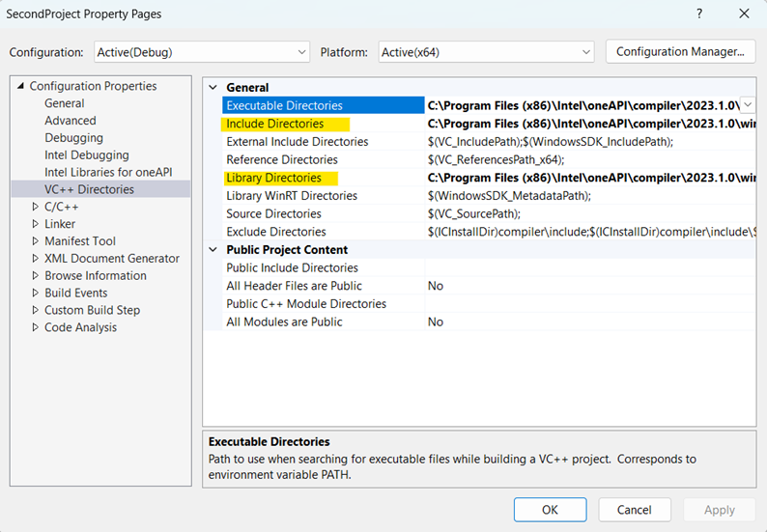
Task: Select the Debugging property page
Action: pyautogui.click(x=73, y=138)
